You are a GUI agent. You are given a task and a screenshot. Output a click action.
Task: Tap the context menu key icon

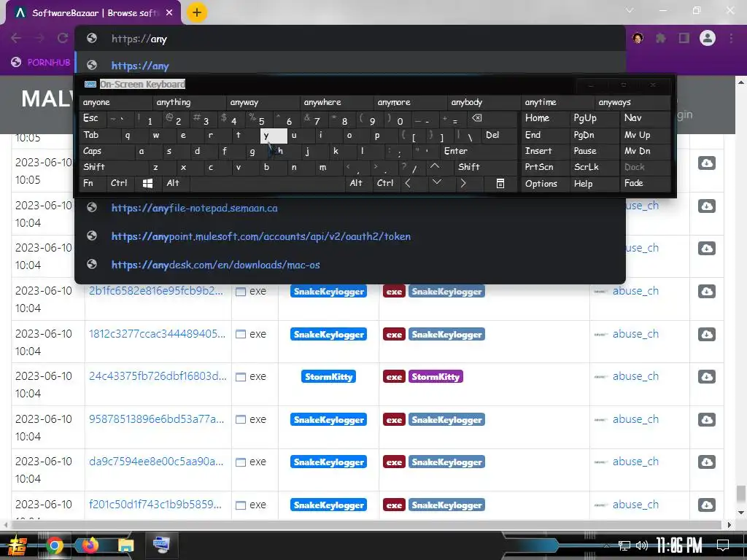click(500, 183)
